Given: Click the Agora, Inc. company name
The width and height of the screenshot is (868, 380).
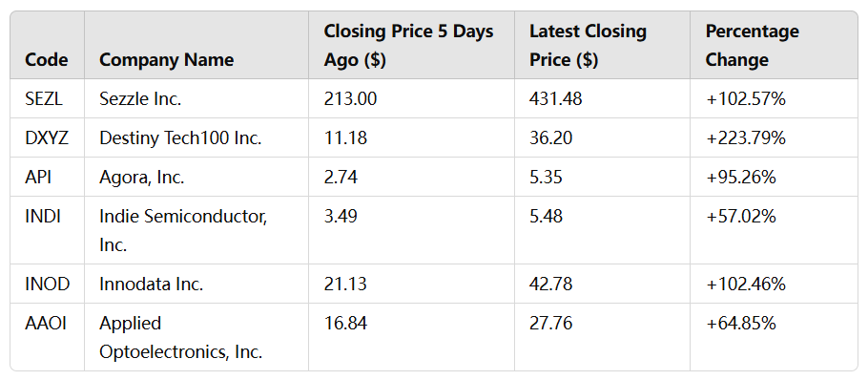Looking at the screenshot, I should tap(142, 177).
